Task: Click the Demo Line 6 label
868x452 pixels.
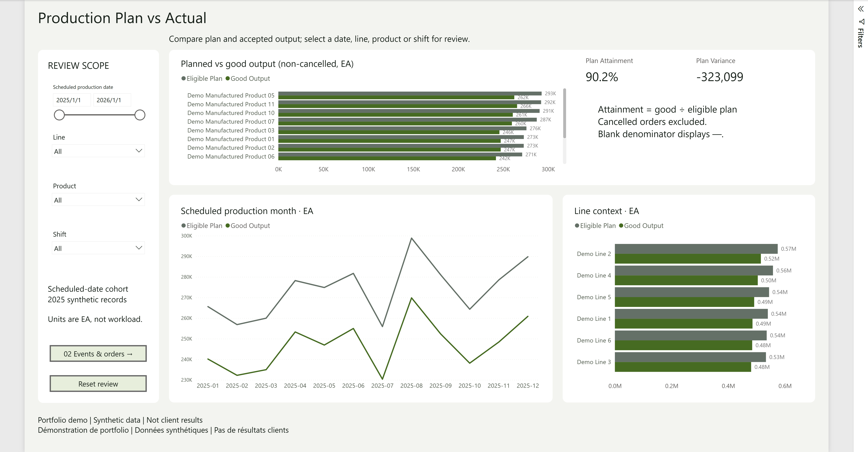Action: 594,340
